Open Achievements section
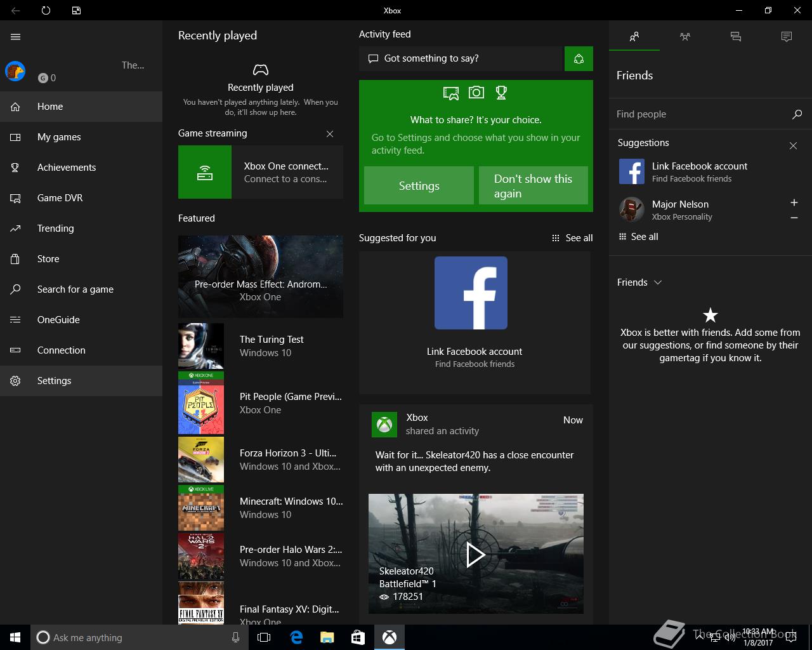Viewport: 812px width, 650px height. tap(81, 168)
